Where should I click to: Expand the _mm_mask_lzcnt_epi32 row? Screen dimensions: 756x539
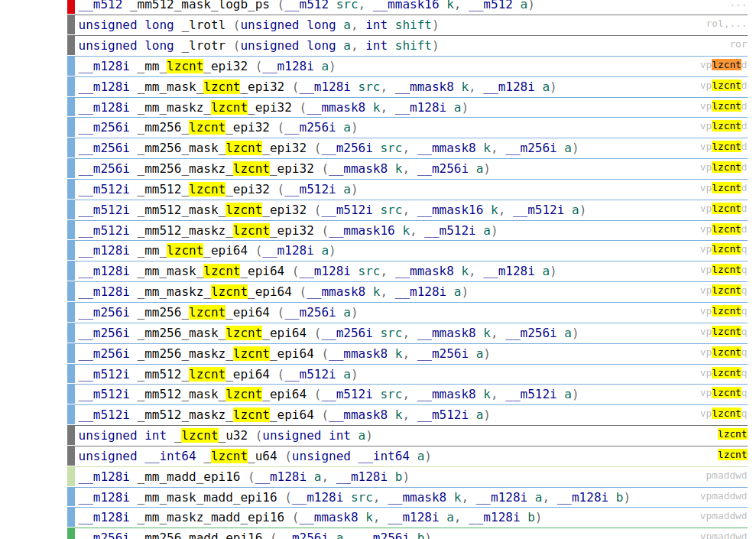click(407, 87)
